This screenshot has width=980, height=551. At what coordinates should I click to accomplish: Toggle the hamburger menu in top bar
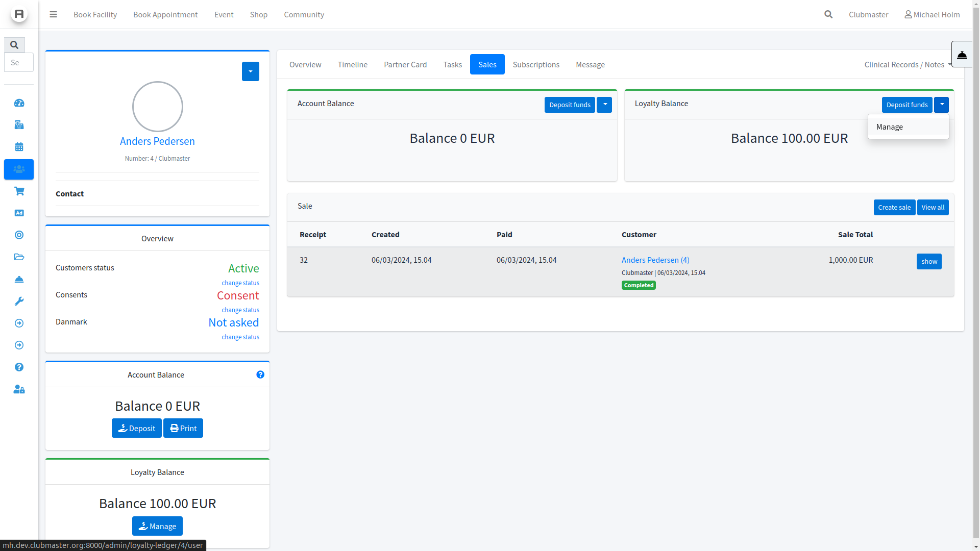pyautogui.click(x=53, y=14)
